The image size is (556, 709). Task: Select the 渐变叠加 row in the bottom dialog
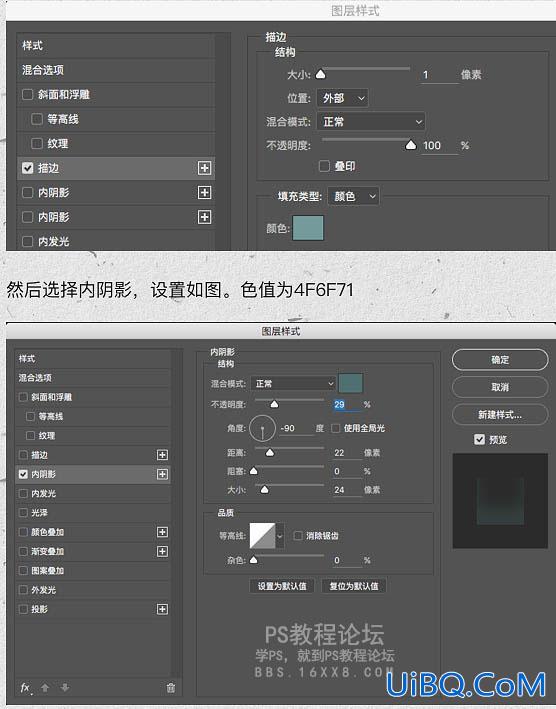pyautogui.click(x=93, y=551)
